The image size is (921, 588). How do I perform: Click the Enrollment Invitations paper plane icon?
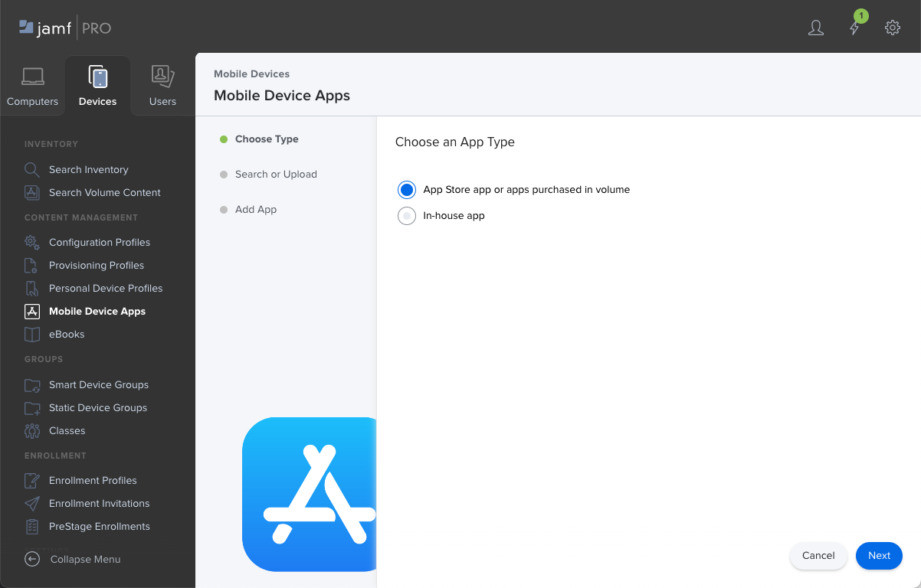pyautogui.click(x=31, y=504)
